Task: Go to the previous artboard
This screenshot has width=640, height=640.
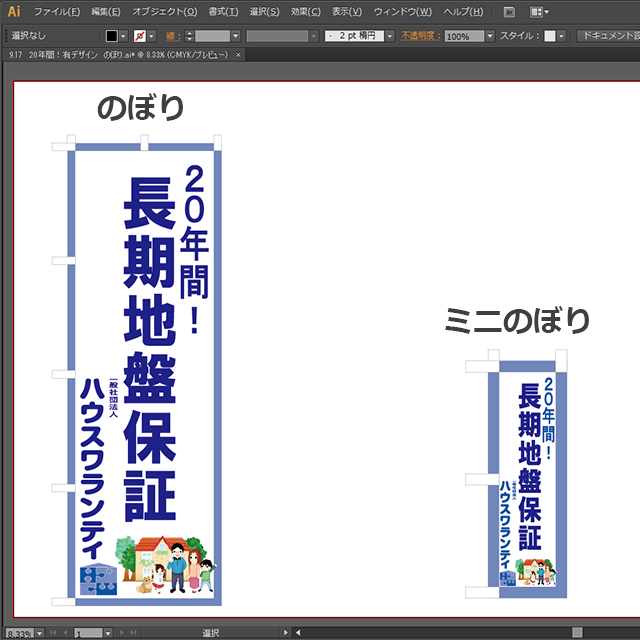Action: pyautogui.click(x=65, y=633)
